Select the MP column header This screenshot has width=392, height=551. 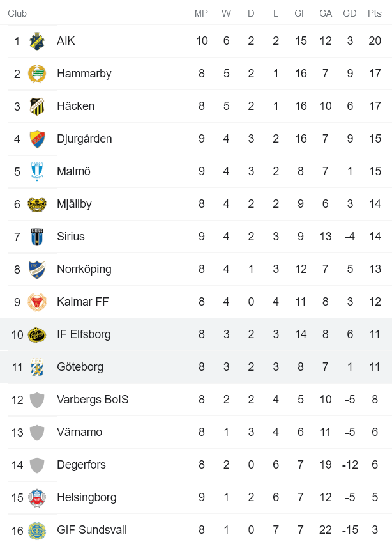coord(202,12)
